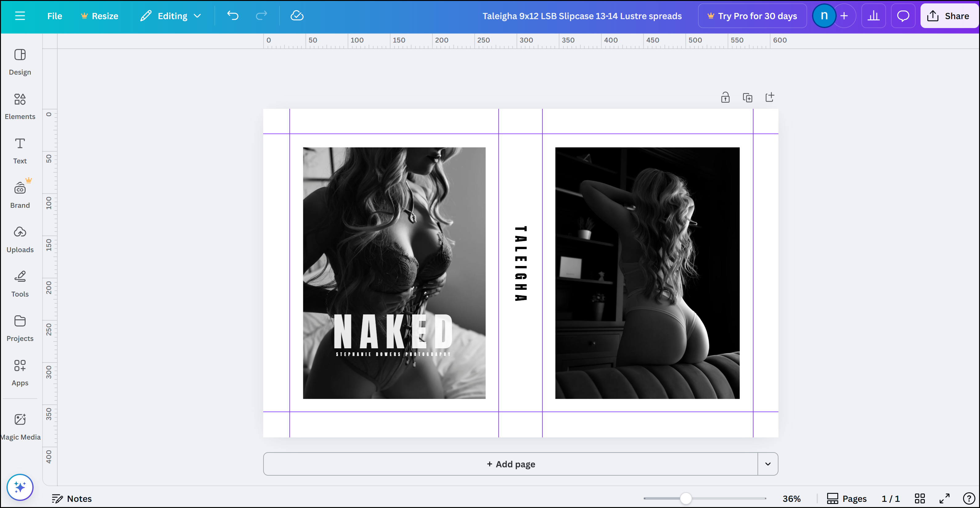The image size is (980, 508).
Task: Open the Design panel
Action: (20, 62)
